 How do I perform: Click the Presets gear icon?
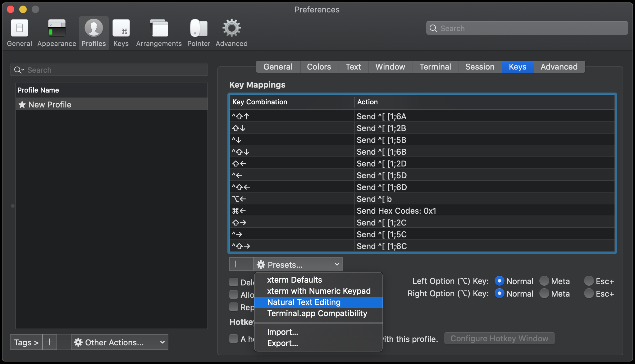(261, 265)
